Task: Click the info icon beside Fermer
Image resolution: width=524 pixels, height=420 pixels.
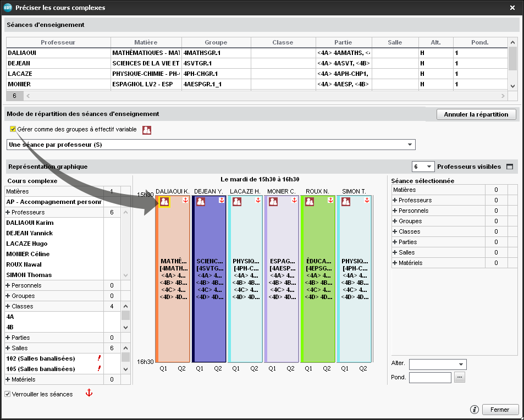Action: coord(474,410)
